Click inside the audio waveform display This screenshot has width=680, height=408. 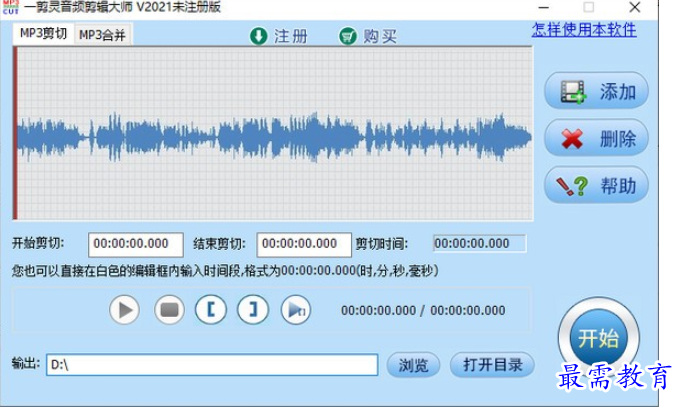[x=275, y=134]
